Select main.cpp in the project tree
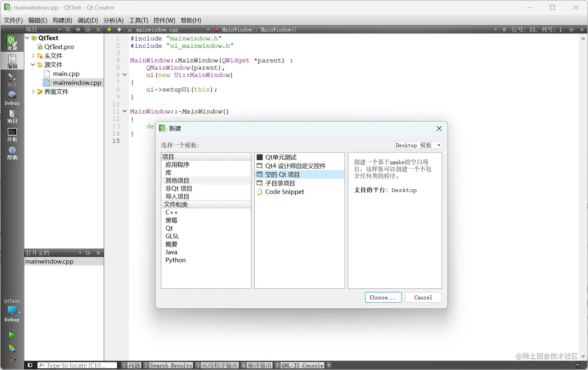588x370 pixels. (66, 73)
